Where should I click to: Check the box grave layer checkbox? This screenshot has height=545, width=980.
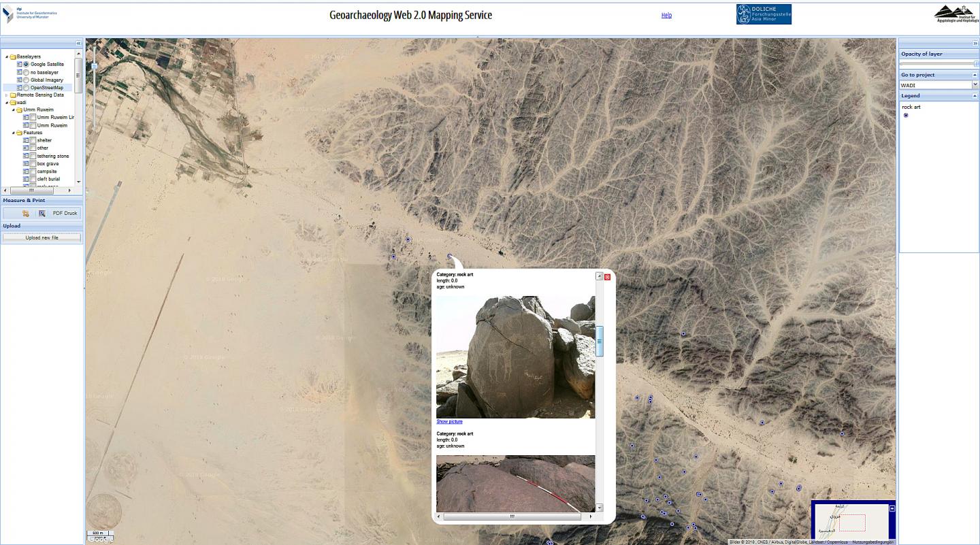tap(33, 164)
